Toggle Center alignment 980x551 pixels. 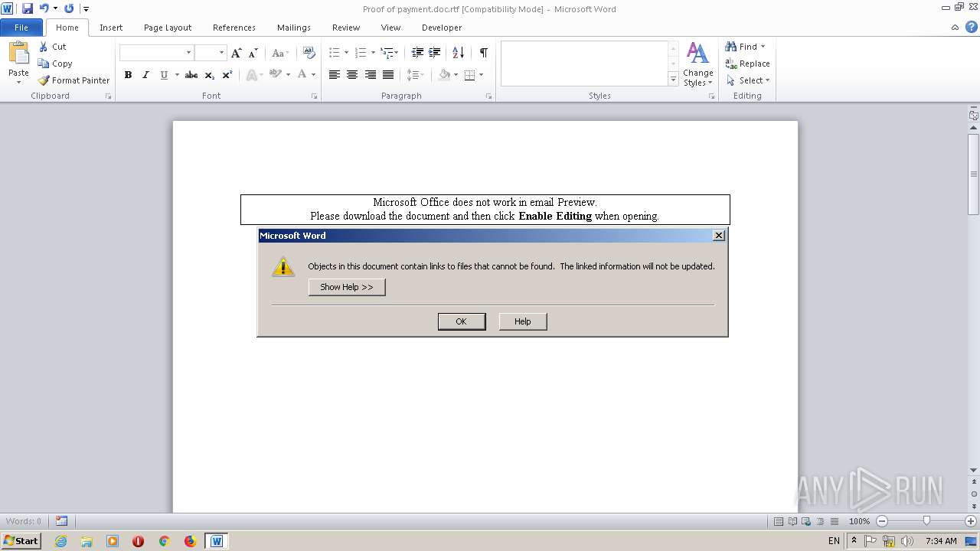pyautogui.click(x=352, y=75)
